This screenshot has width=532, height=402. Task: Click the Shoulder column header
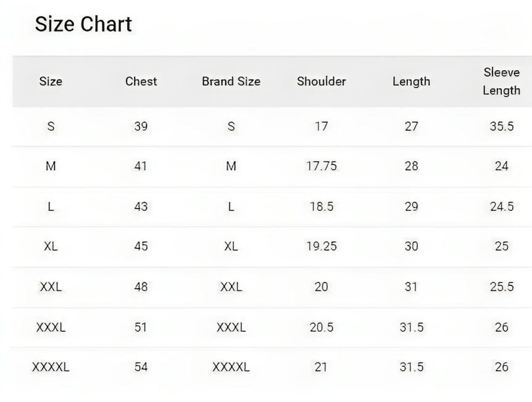[x=322, y=81]
